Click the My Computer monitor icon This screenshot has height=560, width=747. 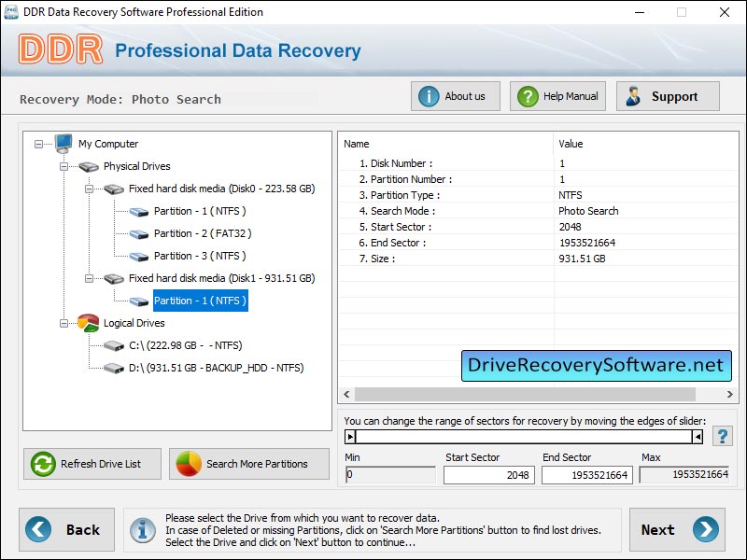click(x=63, y=144)
